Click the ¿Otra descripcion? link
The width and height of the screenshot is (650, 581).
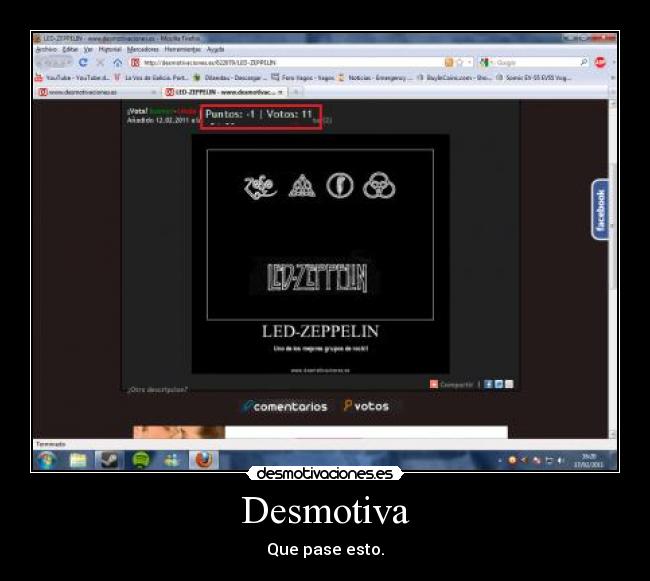click(x=158, y=390)
